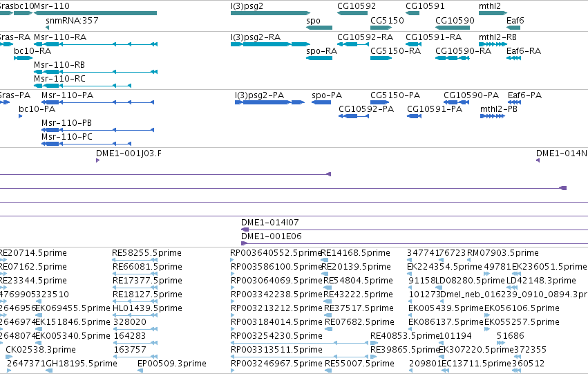Viewport: 588px width, 374px height.
Task: Click the l(3)psg2-PA protein label
Action: click(260, 95)
